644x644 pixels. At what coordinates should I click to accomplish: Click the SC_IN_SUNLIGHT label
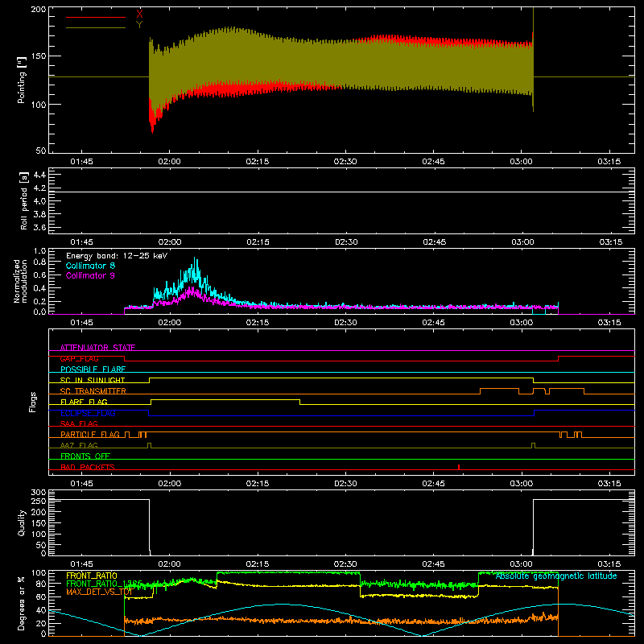click(93, 380)
